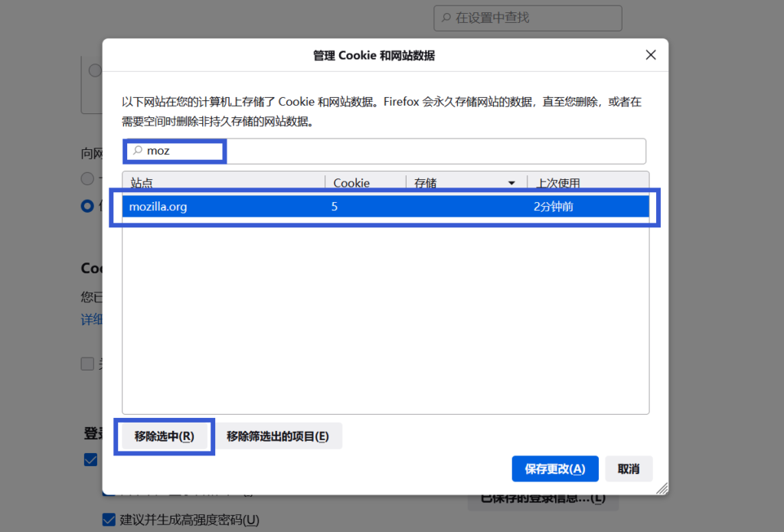
Task: Click the sort arrow in 存储 column
Action: tap(511, 183)
